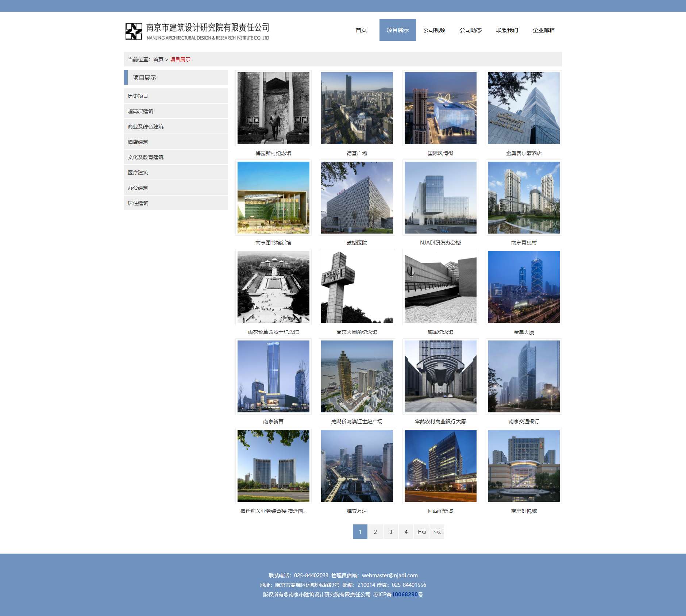Click the 南京虹悦城 caption text
The image size is (686, 616).
[524, 511]
